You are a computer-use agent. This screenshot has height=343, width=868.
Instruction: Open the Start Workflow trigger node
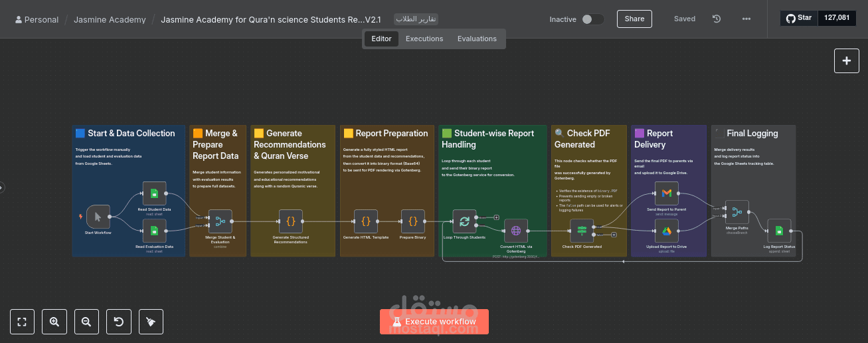(98, 217)
